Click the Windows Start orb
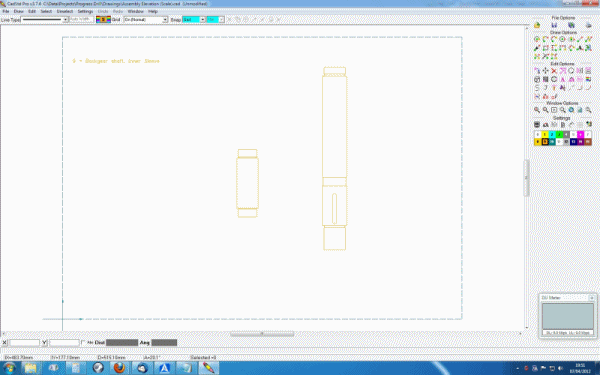Screen dimensions: 600x375 coord(9,368)
